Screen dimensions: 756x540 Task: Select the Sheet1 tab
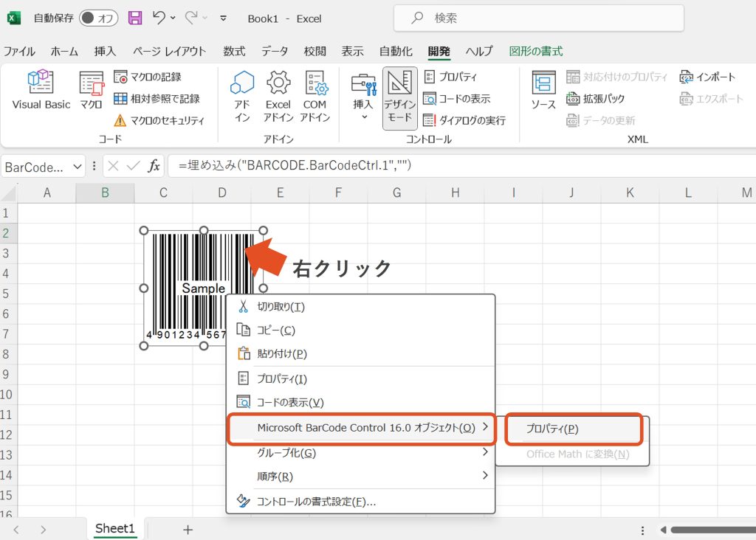pos(114,528)
